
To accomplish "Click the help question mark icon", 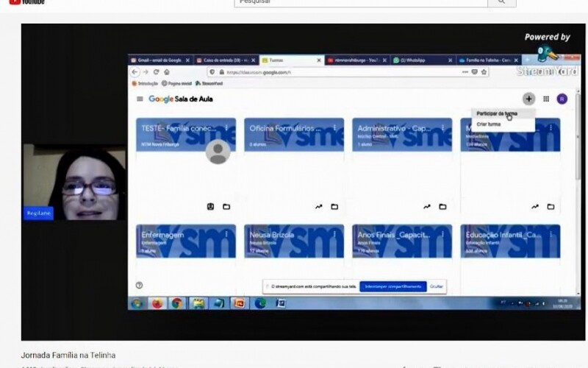I will (140, 285).
